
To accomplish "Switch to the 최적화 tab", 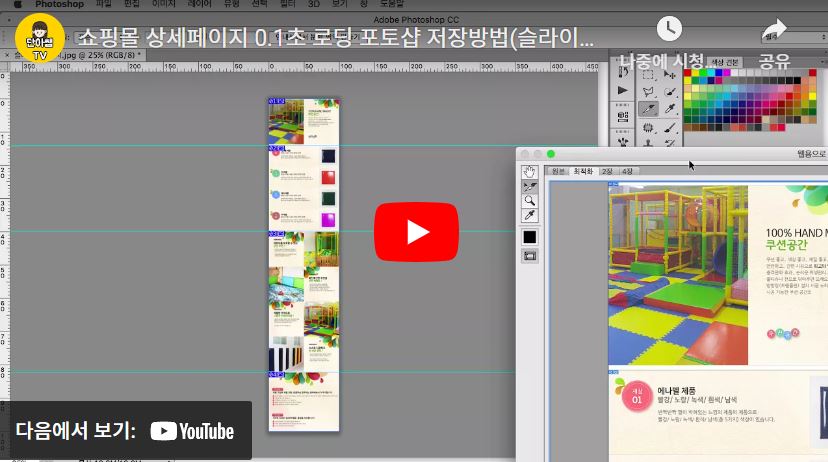I will tap(584, 171).
